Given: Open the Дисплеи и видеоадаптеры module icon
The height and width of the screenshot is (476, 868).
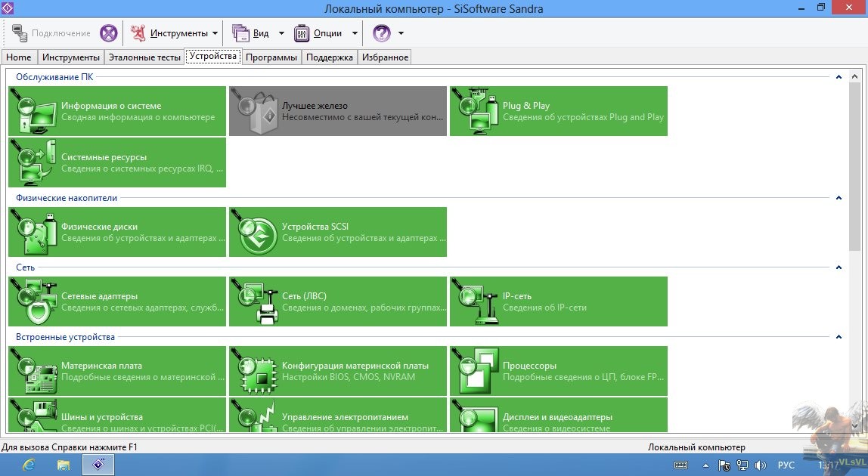Looking at the screenshot, I should (x=474, y=415).
